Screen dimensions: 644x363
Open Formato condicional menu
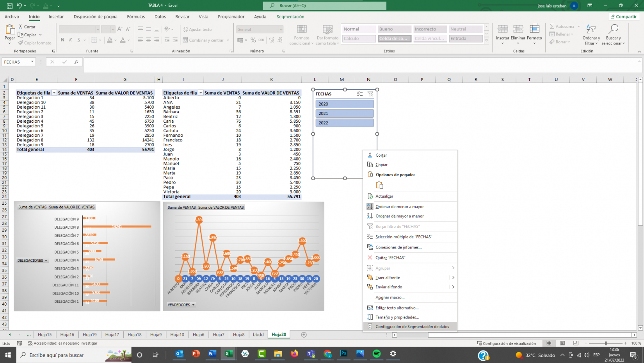[301, 35]
